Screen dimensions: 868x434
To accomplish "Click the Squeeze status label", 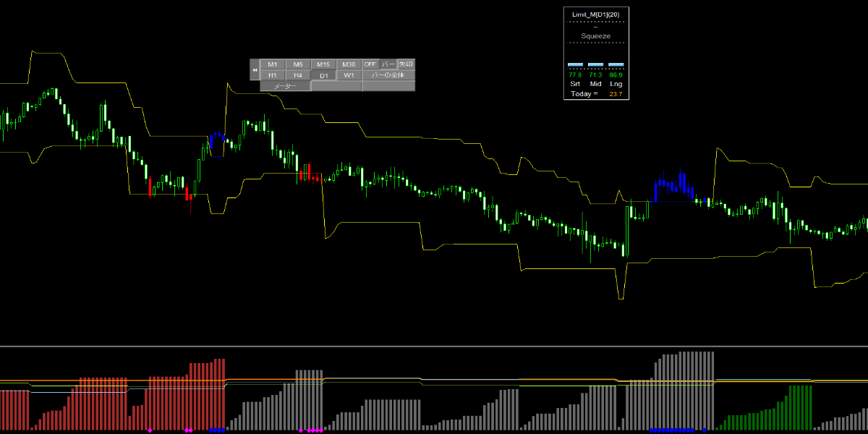I will pos(595,35).
